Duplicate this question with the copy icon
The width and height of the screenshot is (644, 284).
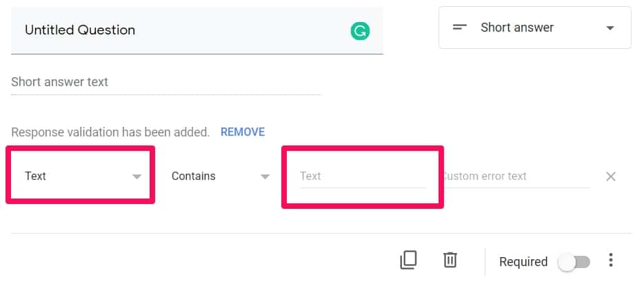pyautogui.click(x=408, y=260)
